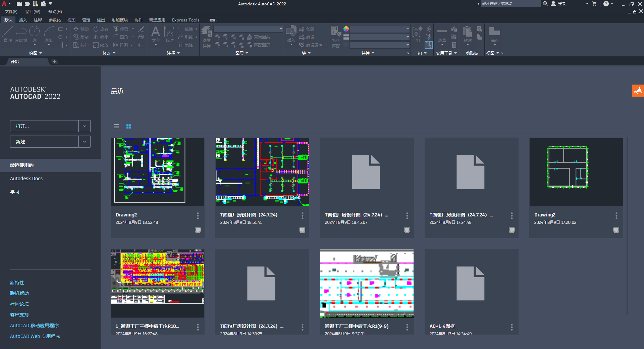Switch to the 参数化 ribbon tab
Image resolution: width=644 pixels, height=349 pixels.
coord(55,20)
